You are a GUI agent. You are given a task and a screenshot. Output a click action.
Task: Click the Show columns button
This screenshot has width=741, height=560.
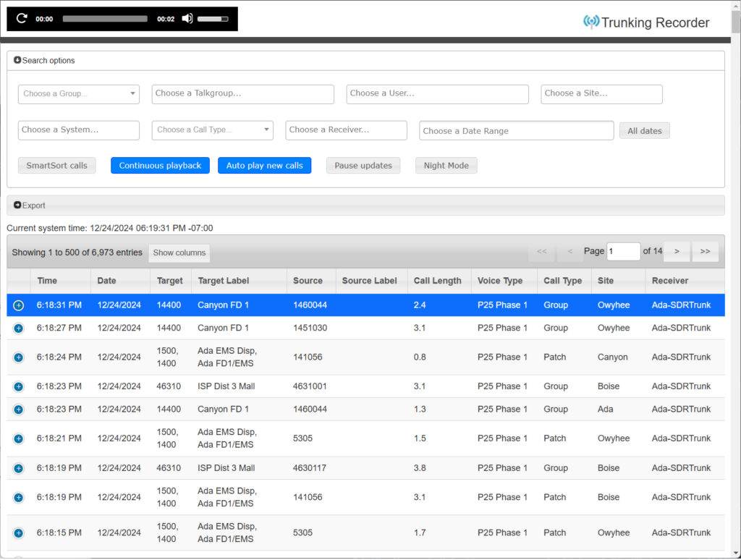[179, 253]
